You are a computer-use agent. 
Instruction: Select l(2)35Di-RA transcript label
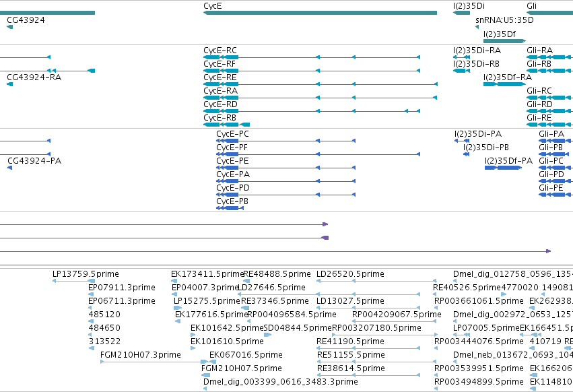(477, 50)
